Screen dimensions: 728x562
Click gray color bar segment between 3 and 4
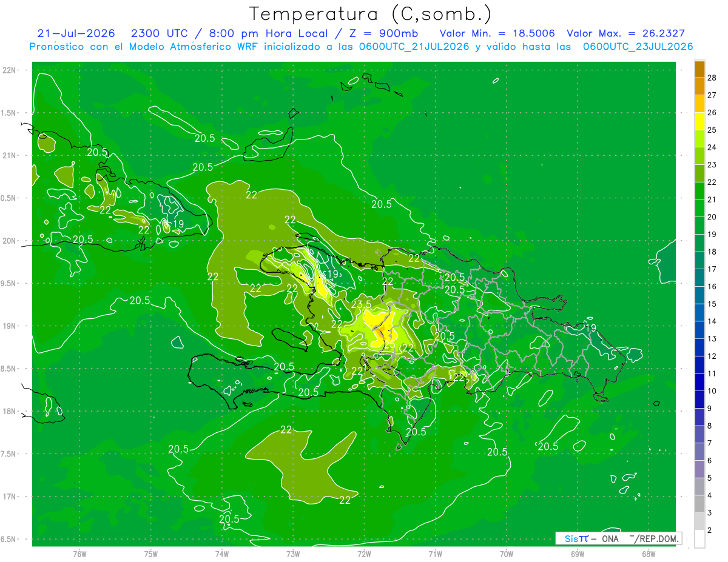click(699, 504)
